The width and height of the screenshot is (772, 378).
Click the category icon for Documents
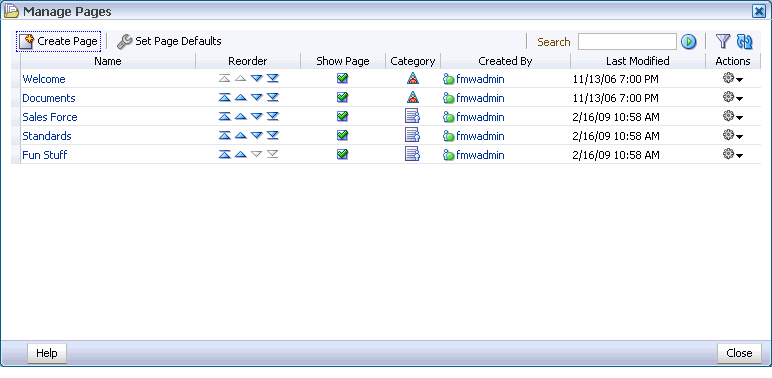click(413, 97)
